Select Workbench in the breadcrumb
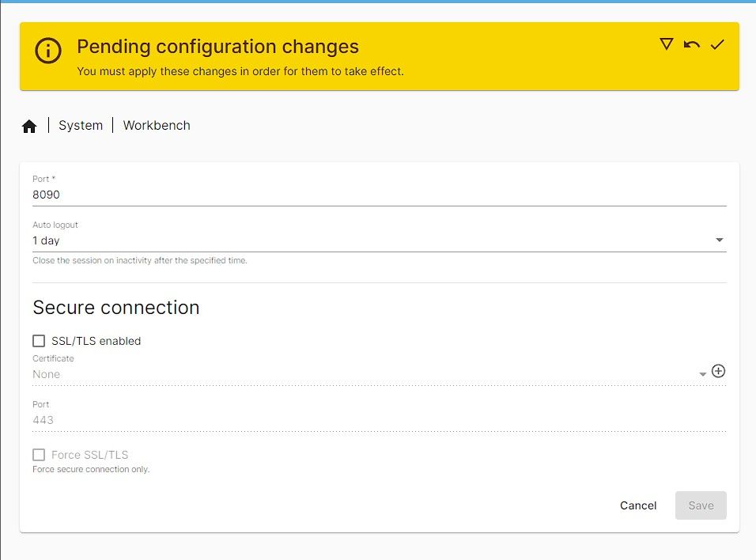Viewport: 756px width, 560px height. (157, 125)
